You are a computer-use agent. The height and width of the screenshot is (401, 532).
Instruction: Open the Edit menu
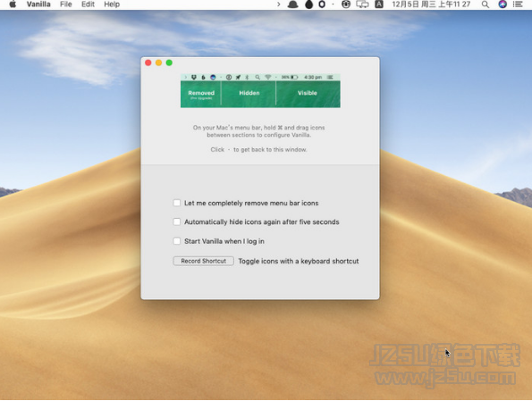click(88, 4)
